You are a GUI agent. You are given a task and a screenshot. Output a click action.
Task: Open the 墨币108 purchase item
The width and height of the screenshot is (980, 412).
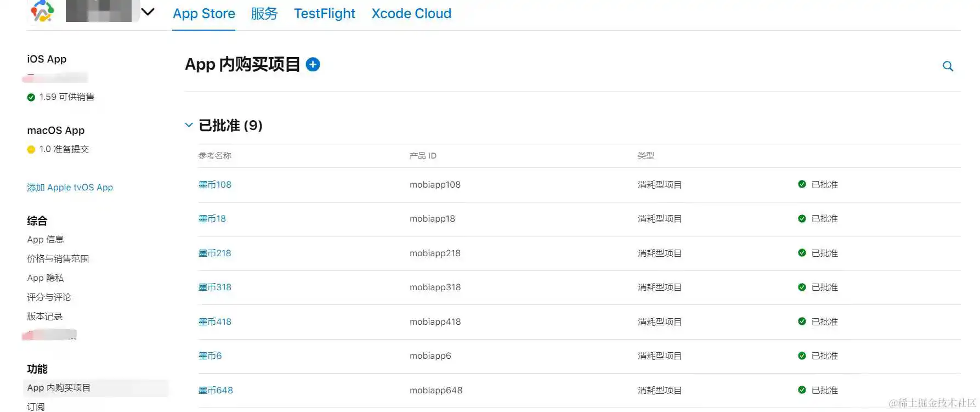pyautogui.click(x=215, y=185)
